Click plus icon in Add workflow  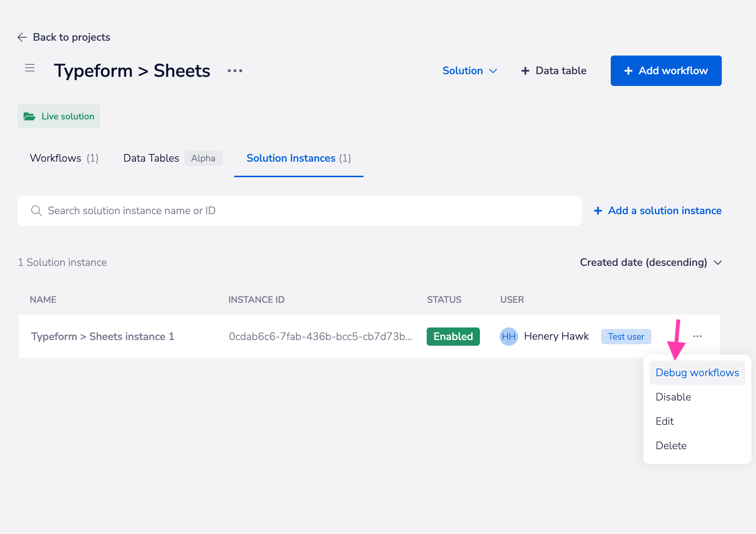[x=628, y=71]
